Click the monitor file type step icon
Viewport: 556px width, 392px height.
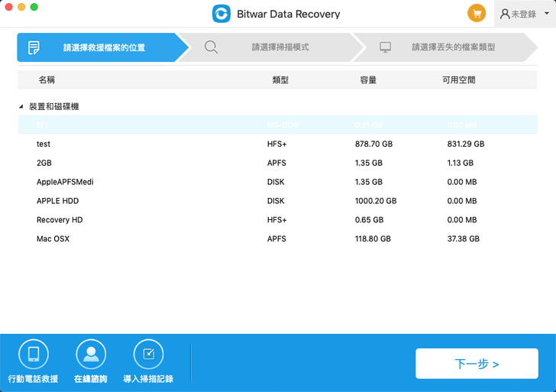pyautogui.click(x=386, y=47)
